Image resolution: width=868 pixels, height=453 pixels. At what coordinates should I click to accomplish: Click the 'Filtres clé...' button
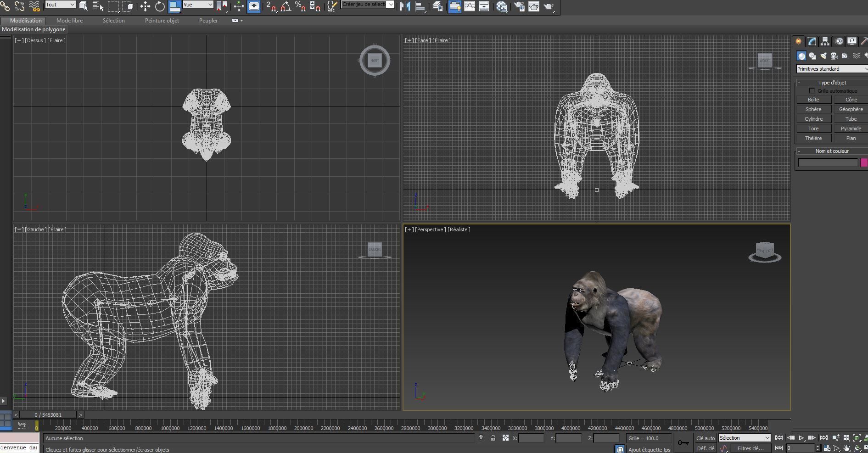pos(750,448)
